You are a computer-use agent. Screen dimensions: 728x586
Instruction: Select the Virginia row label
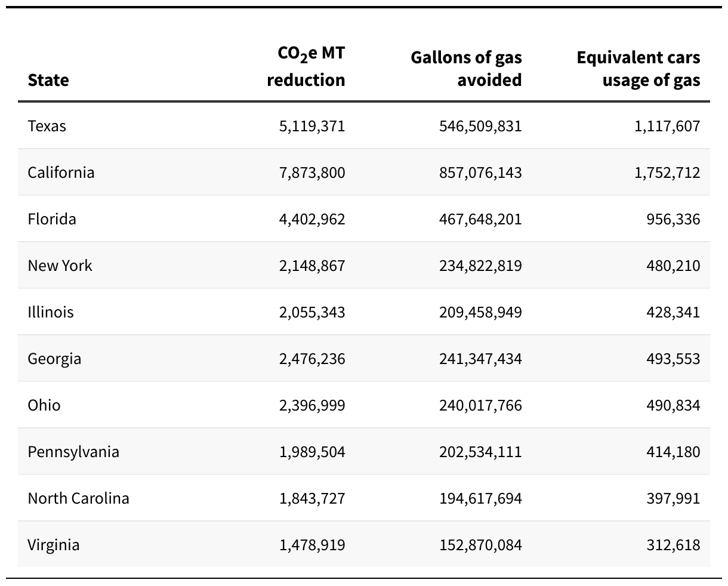pyautogui.click(x=54, y=545)
